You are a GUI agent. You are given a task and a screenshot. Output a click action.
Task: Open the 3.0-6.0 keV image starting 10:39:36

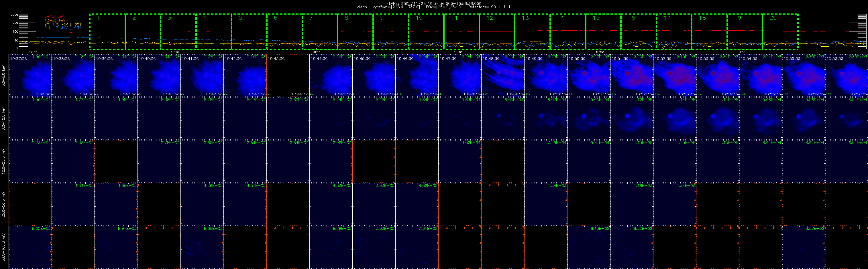[x=116, y=76]
